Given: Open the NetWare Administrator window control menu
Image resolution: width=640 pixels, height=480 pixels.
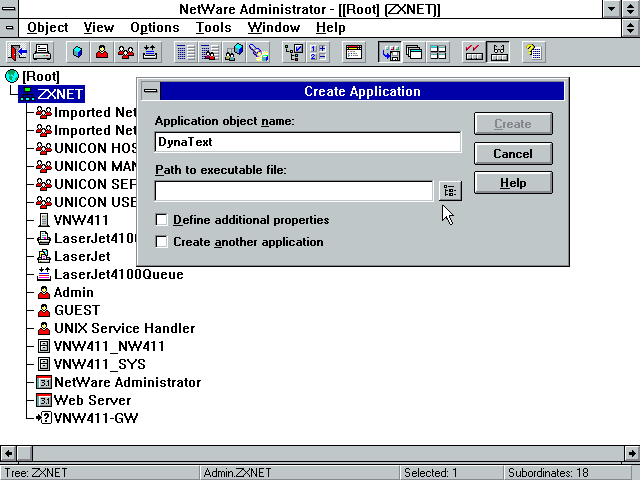Looking at the screenshot, I should click(10, 9).
